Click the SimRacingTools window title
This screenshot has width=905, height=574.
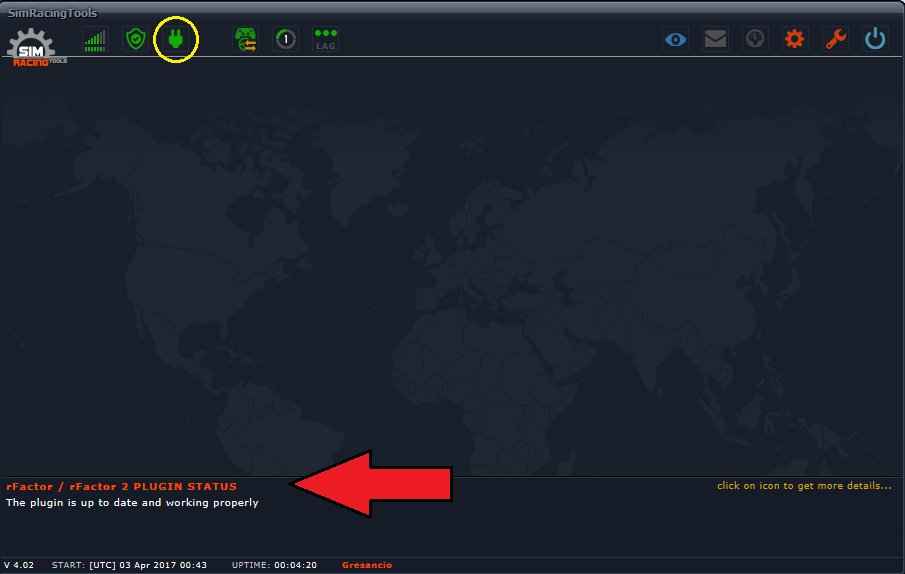click(53, 13)
